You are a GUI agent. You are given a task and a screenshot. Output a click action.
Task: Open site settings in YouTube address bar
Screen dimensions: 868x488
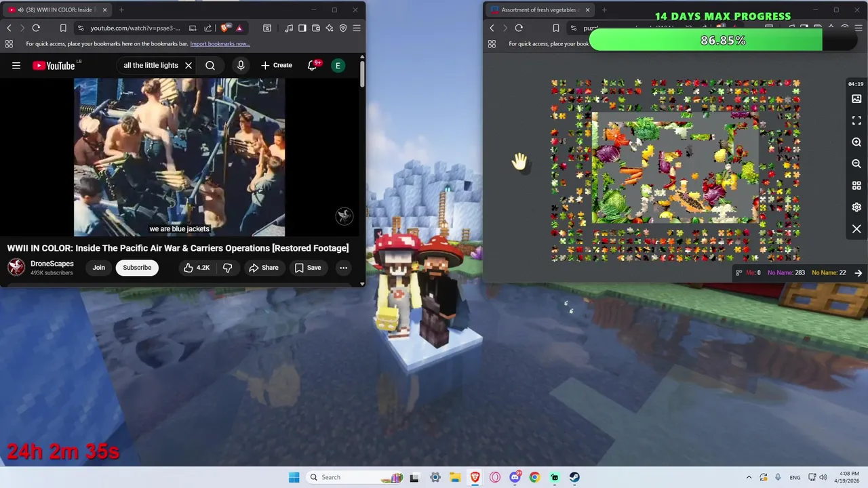point(81,28)
